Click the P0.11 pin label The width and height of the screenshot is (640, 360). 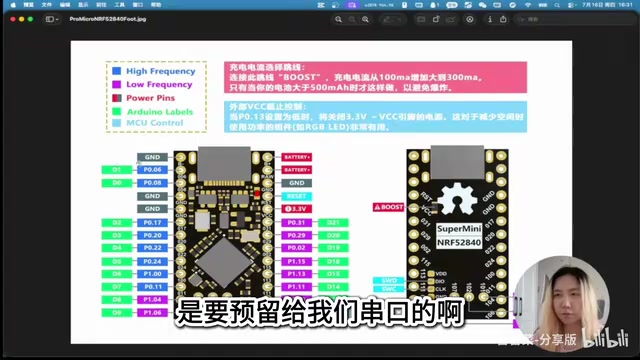[152, 287]
